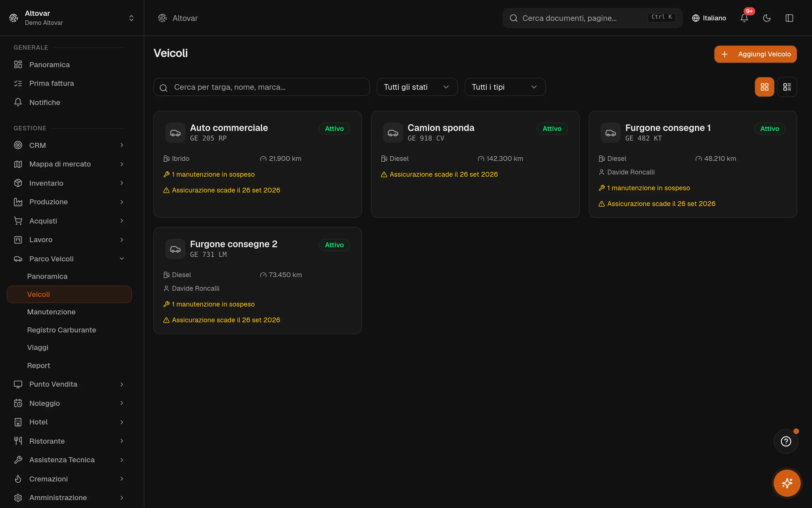
Task: Click the Altovar fingerprint logo in breadcrumb
Action: click(x=162, y=18)
